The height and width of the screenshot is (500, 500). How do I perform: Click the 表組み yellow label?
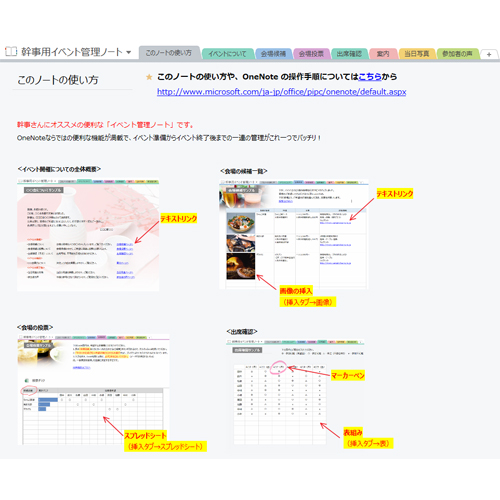tap(353, 433)
